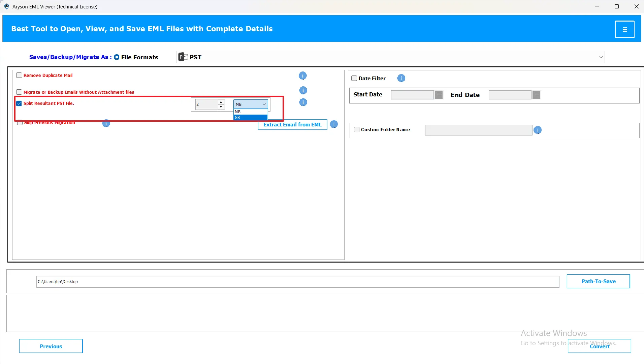Collapse the MB size unit dropdown
This screenshot has width=644, height=364.
[x=264, y=104]
